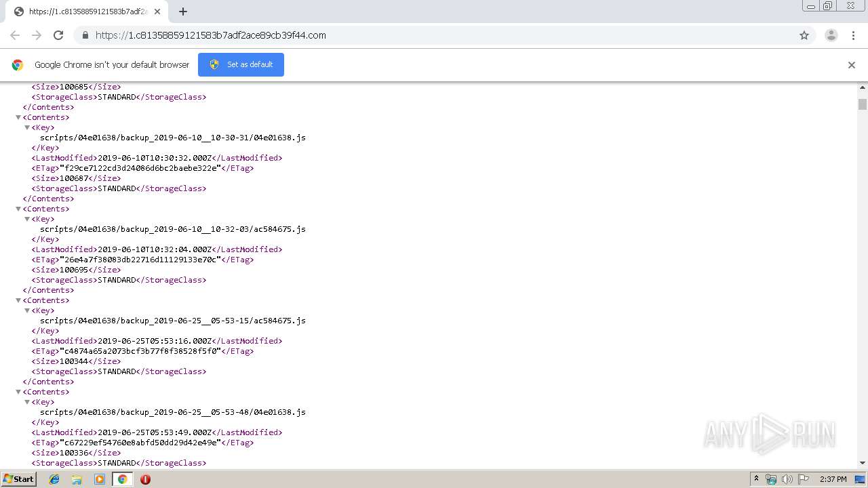Click LastModified value 2019-06-25T05:53:49.000Z
This screenshot has width=868, height=488.
point(155,432)
